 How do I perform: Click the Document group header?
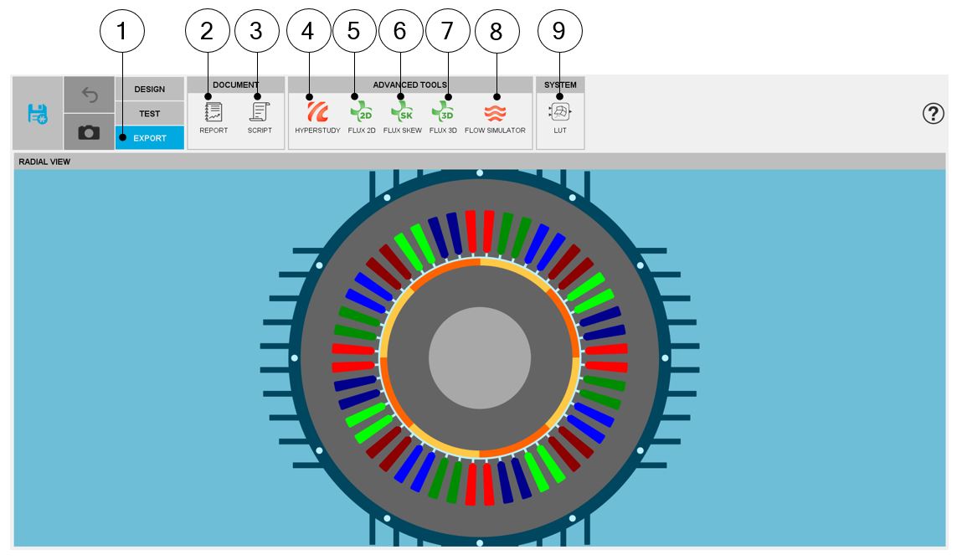pyautogui.click(x=236, y=85)
